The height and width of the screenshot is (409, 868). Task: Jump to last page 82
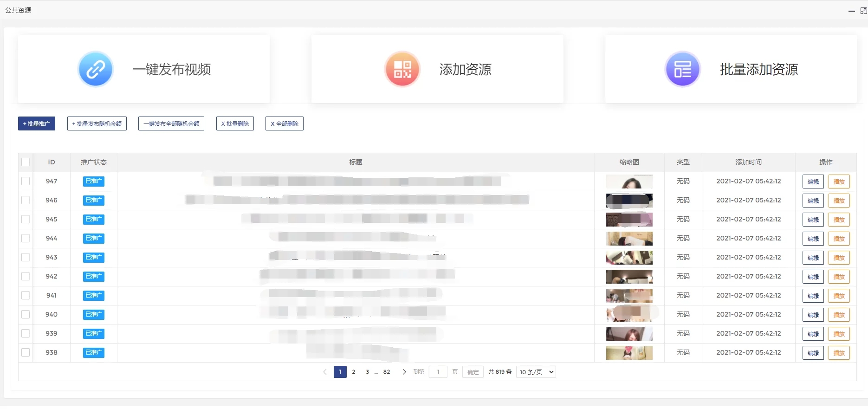pos(387,372)
